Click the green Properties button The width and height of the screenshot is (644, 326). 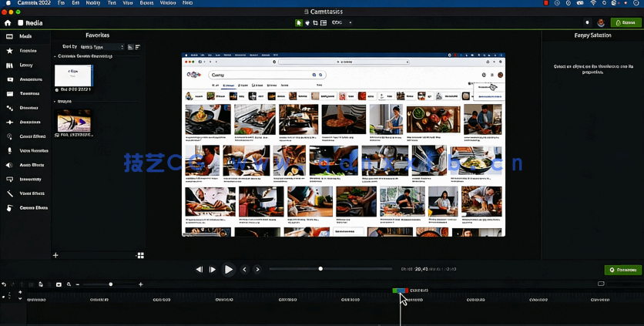[x=622, y=270]
